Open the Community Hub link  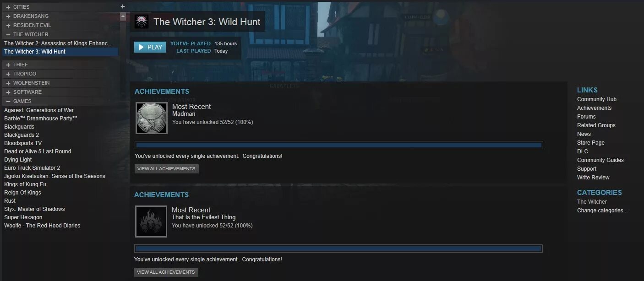tap(597, 99)
